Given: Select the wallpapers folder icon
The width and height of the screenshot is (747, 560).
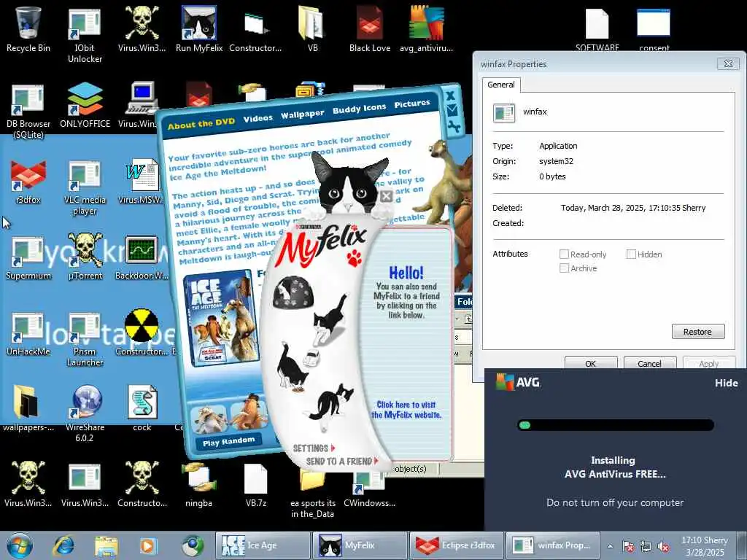Looking at the screenshot, I should 28,408.
